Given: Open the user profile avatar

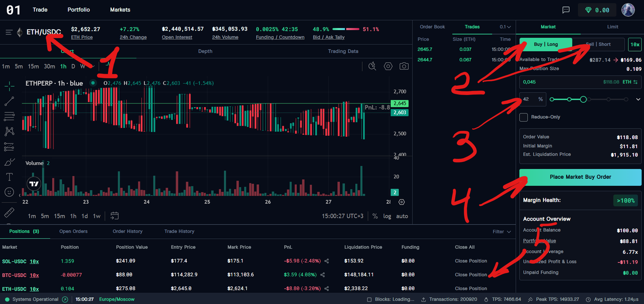Looking at the screenshot, I should click(x=628, y=10).
